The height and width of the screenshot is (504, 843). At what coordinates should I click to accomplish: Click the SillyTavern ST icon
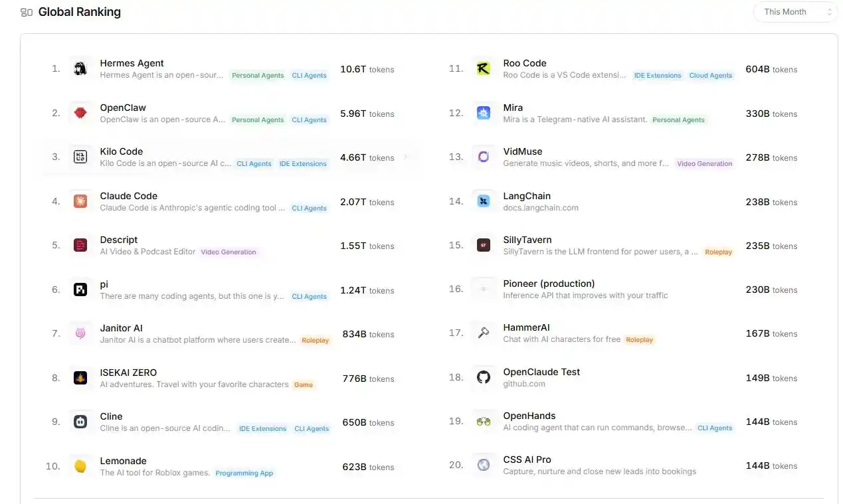pyautogui.click(x=484, y=246)
